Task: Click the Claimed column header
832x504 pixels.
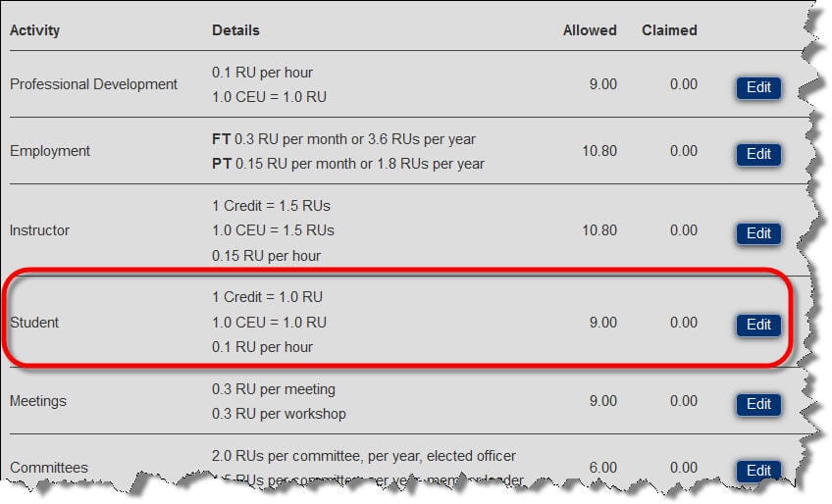Action: [669, 30]
